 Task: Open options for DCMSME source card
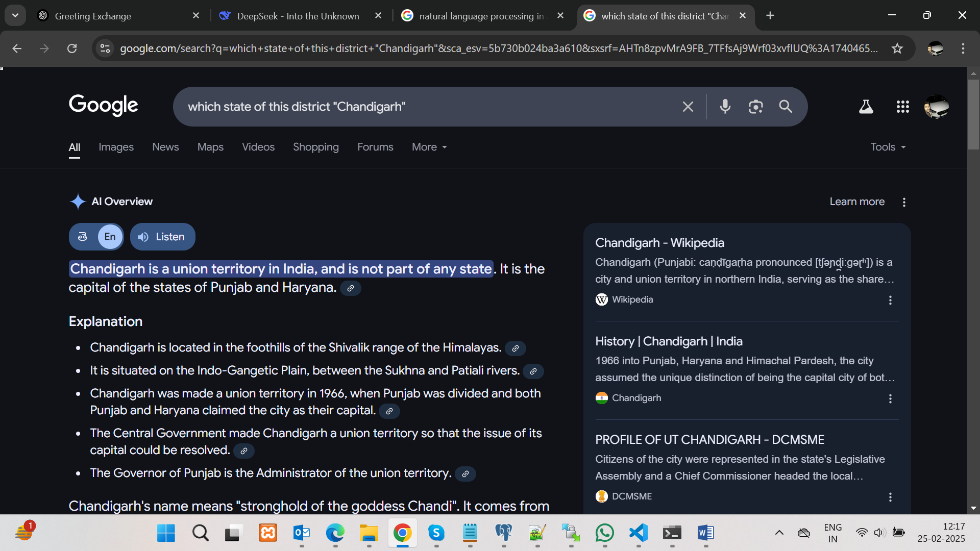[890, 497]
